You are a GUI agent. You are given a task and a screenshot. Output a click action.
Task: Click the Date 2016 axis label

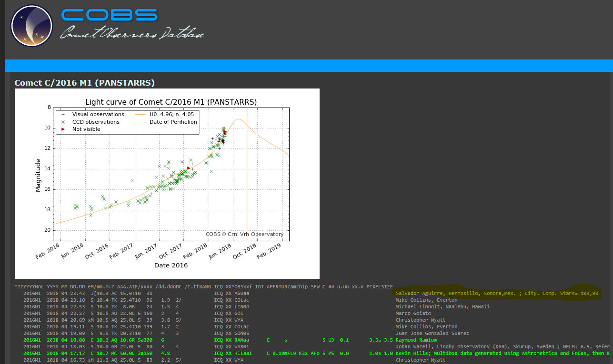(171, 265)
